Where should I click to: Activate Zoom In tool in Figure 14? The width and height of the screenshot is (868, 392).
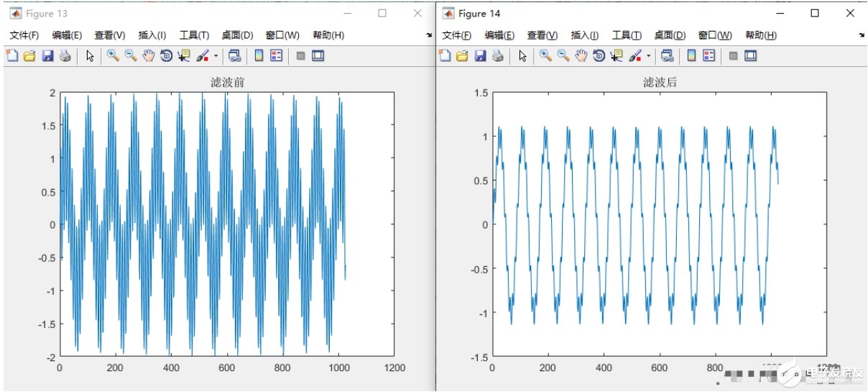[x=545, y=55]
